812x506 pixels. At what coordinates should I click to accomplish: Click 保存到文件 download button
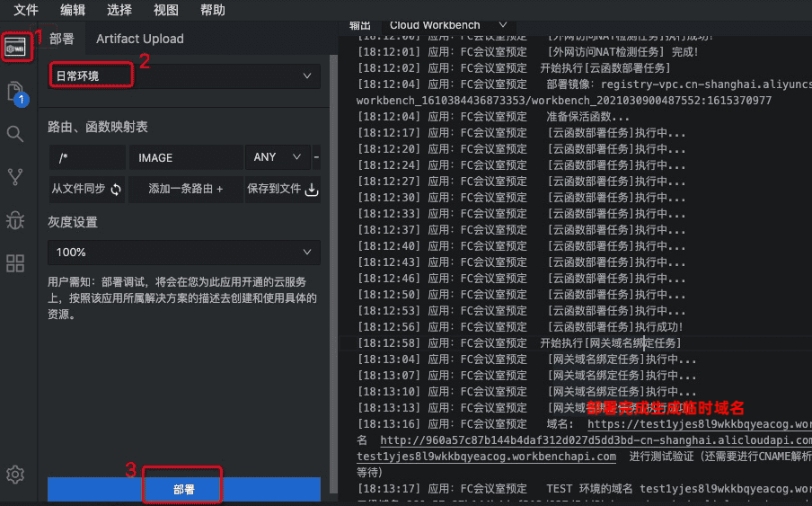tap(283, 189)
